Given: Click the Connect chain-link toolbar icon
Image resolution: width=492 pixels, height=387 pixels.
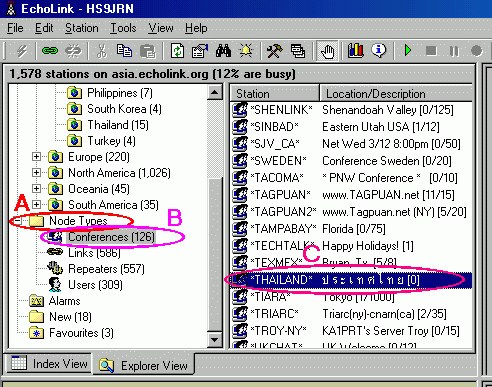Looking at the screenshot, I should [x=50, y=51].
